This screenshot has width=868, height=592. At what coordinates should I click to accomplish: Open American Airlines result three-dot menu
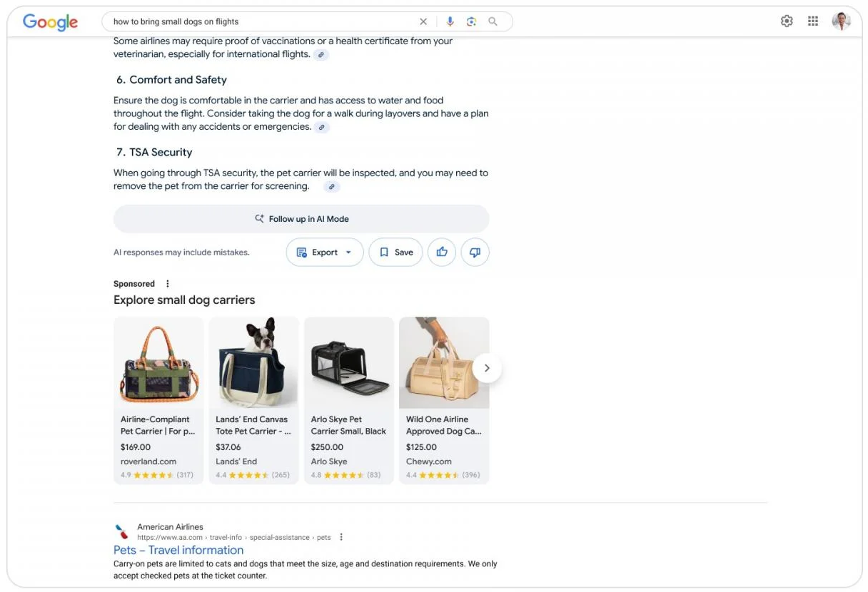[341, 537]
